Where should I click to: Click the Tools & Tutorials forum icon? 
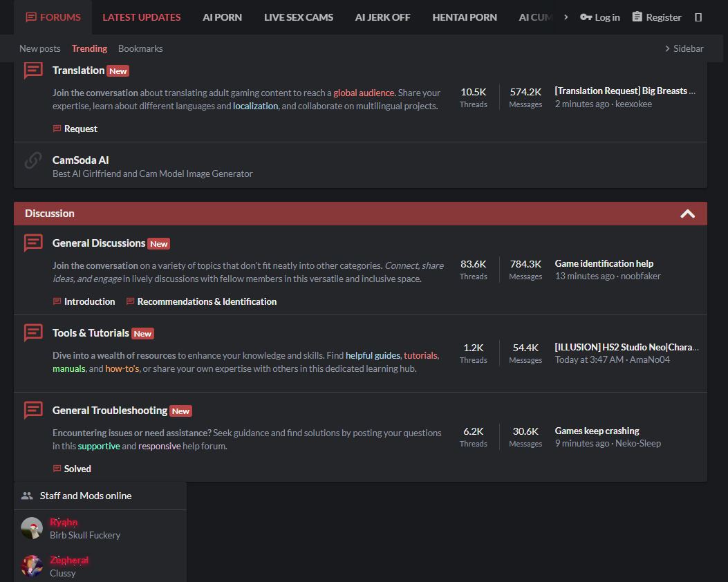point(33,332)
